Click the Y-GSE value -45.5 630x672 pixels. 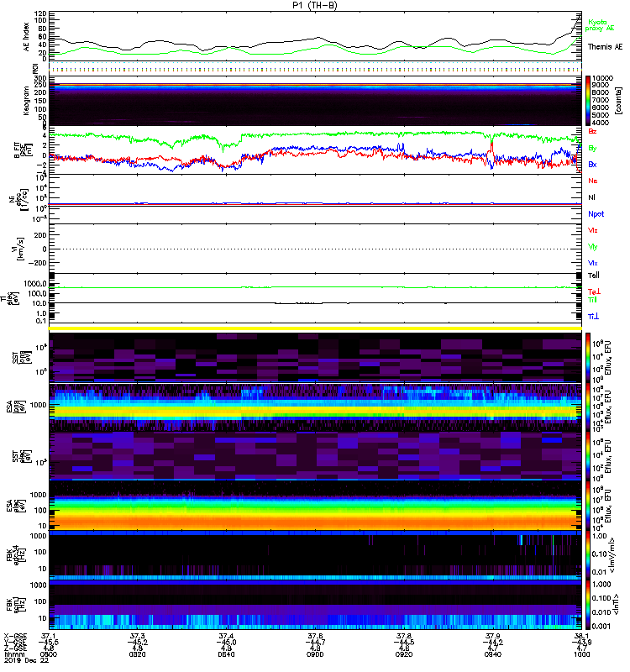tap(49, 643)
